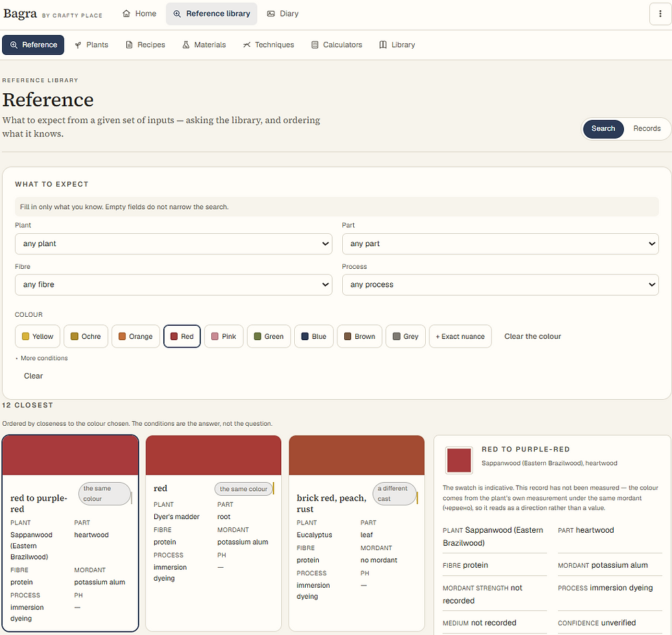Click 'the same colour' badge on madder card

coord(243,489)
